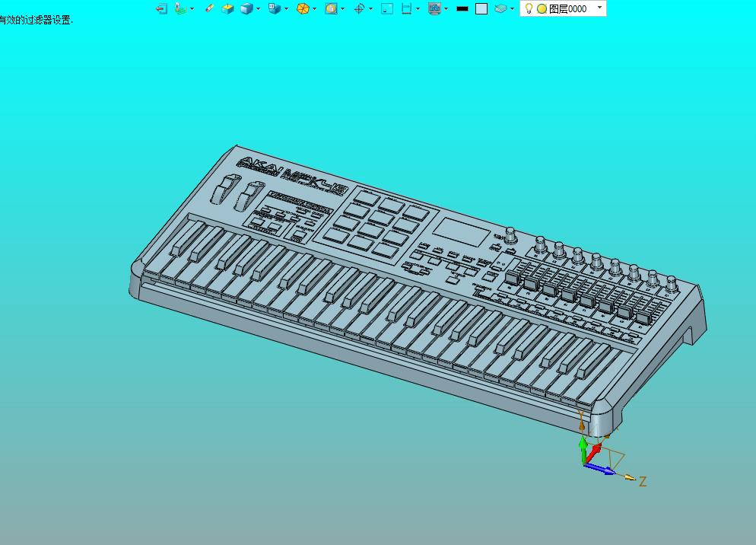Click the blue axis arrow of triad
This screenshot has width=756, height=545.
600,468
